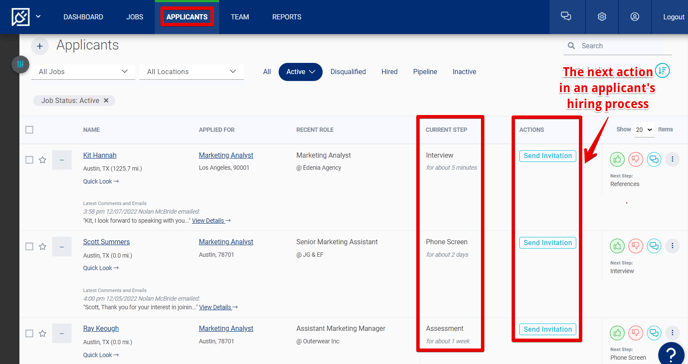Click the sort order icon
The width and height of the screenshot is (688, 364).
coord(662,70)
